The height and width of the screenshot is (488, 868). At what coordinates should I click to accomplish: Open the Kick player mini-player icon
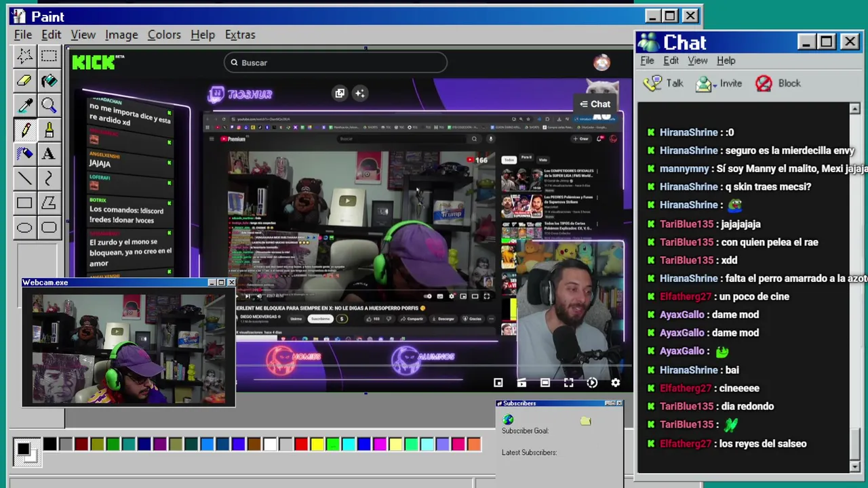498,383
